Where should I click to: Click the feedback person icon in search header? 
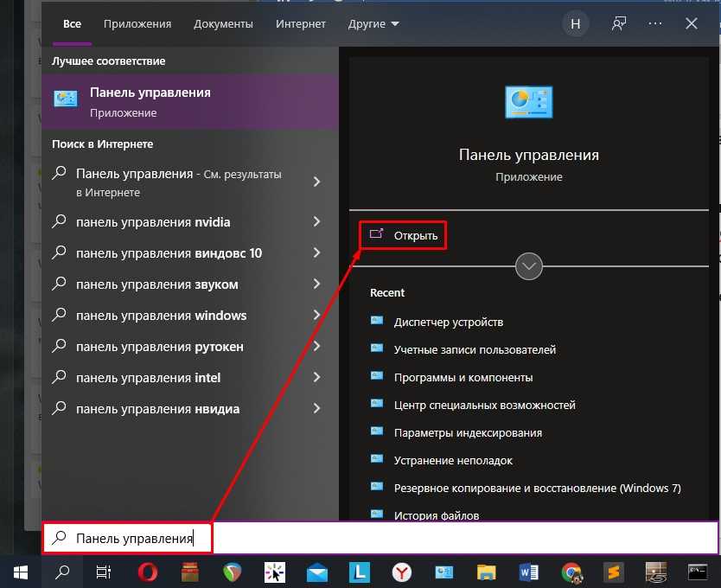pos(618,24)
